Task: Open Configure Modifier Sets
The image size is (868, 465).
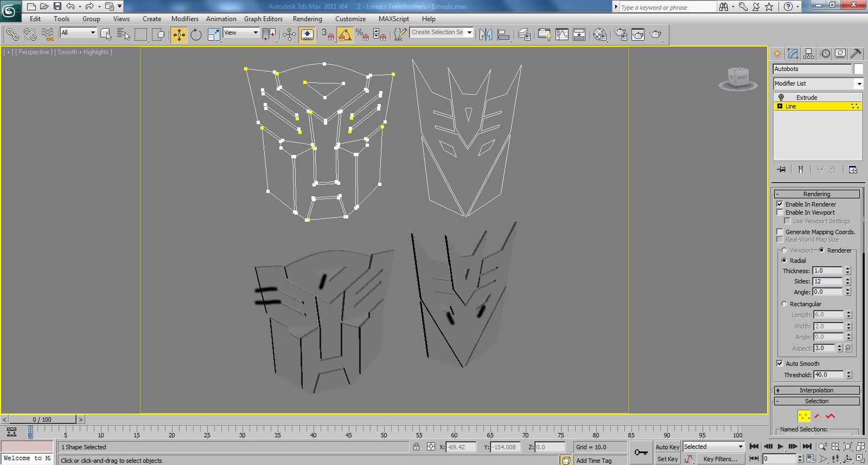Action: [853, 170]
